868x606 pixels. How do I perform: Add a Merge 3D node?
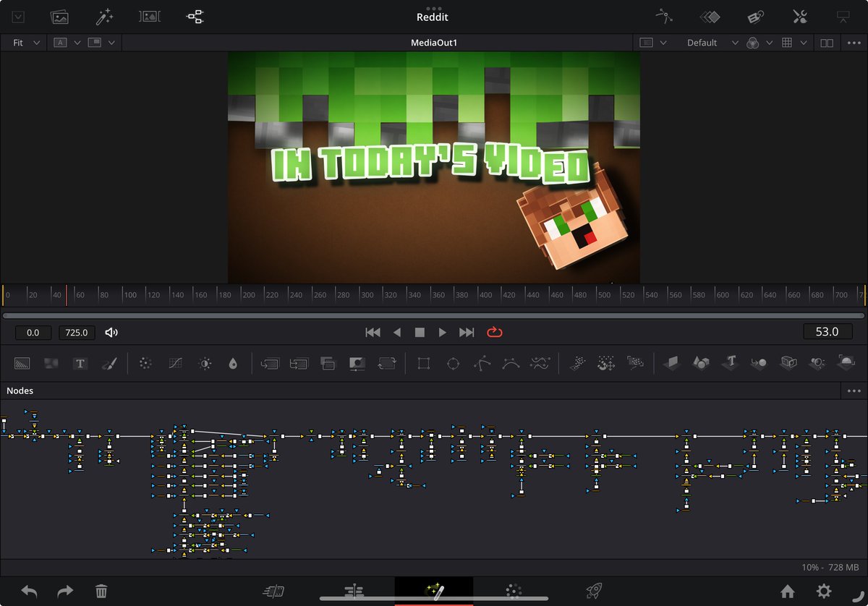tap(759, 363)
